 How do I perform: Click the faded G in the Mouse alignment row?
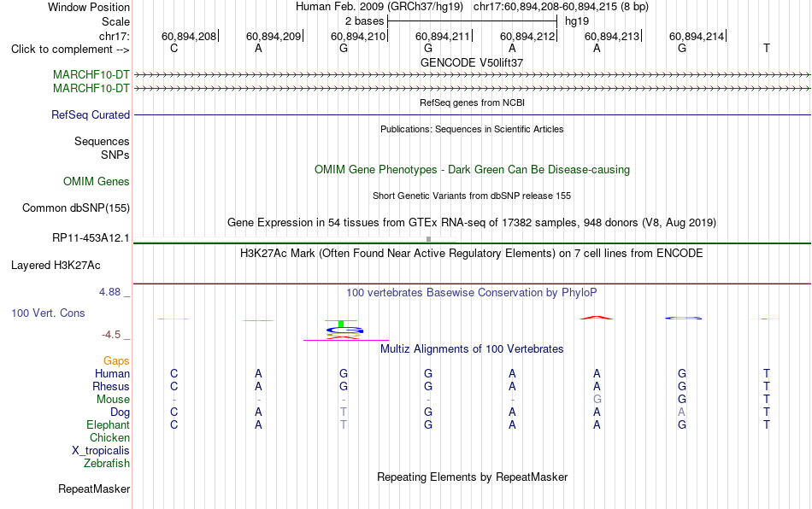(597, 400)
